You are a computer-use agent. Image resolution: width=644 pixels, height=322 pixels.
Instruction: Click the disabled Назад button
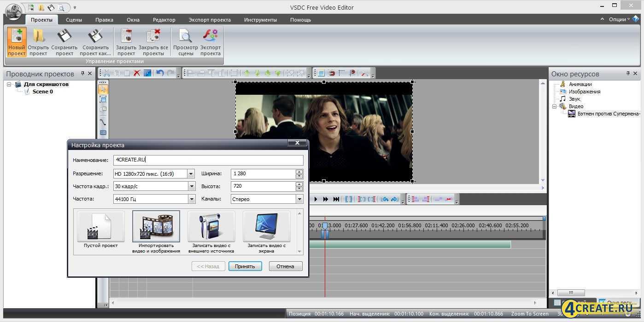(208, 266)
